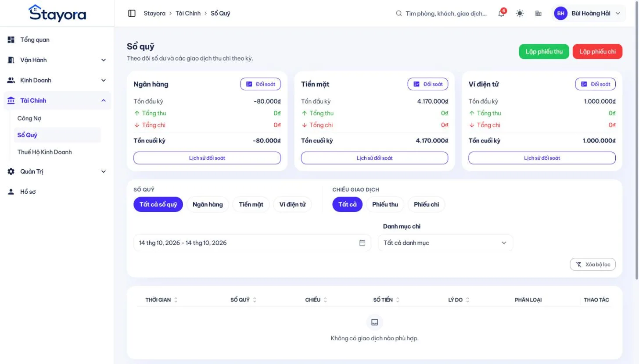Click the Xóa bộ lọc button

click(x=592, y=264)
